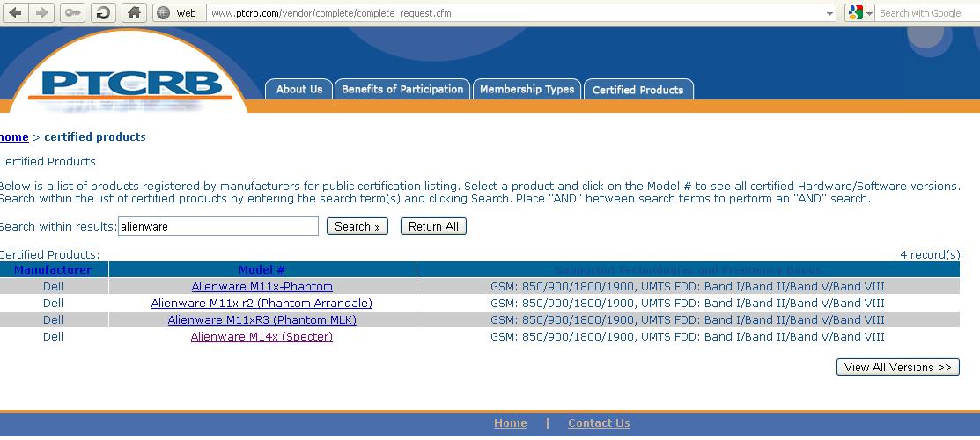Follow the footer Home link
This screenshot has height=440, width=980.
[510, 423]
